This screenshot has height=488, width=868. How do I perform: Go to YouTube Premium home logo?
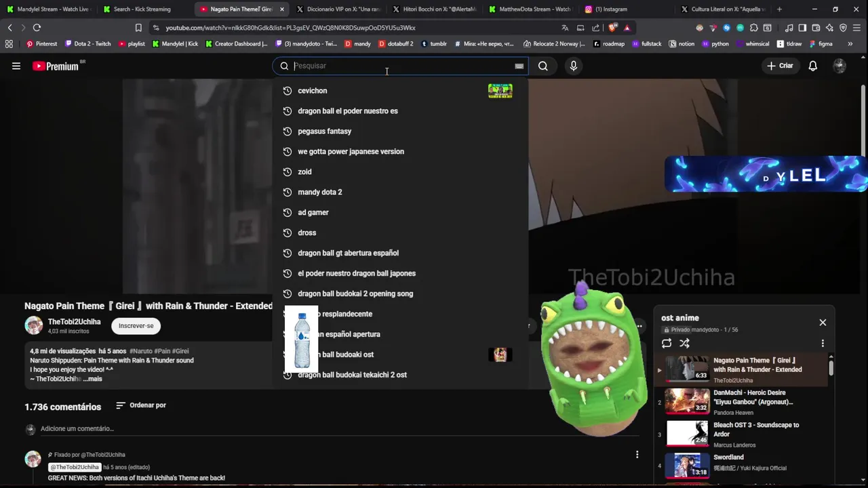coord(56,66)
